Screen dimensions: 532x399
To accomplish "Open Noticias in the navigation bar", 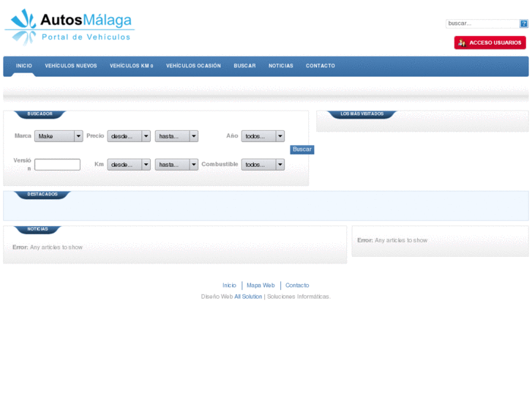I will pos(281,66).
